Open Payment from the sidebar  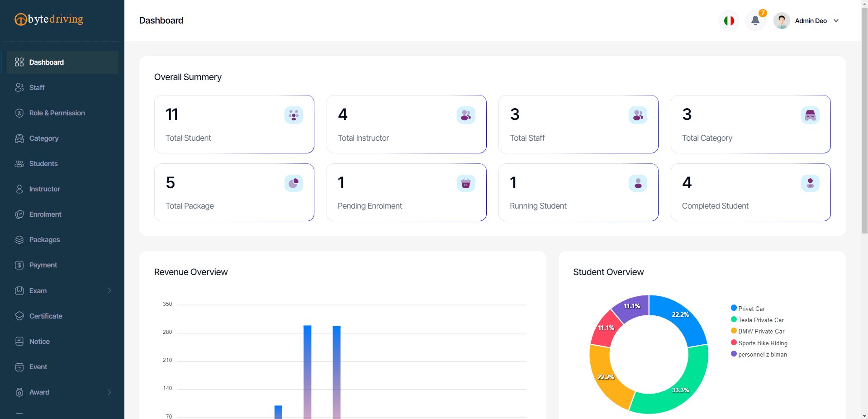pyautogui.click(x=62, y=265)
